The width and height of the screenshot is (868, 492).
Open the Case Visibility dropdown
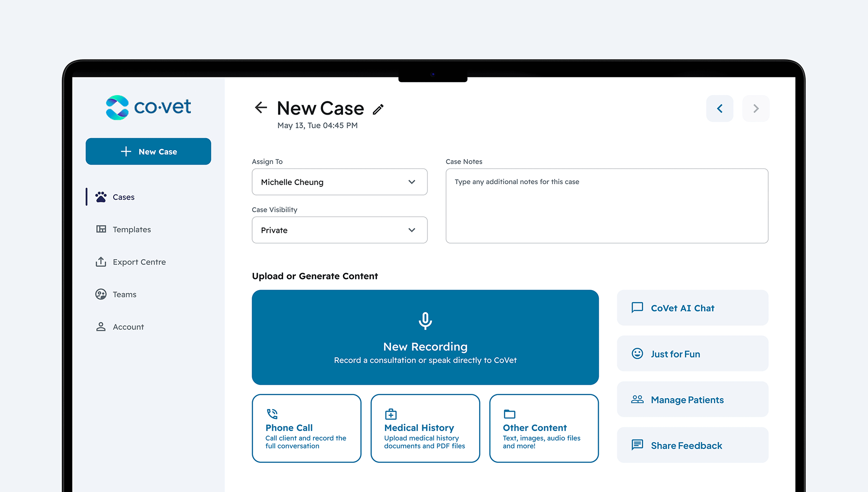[x=339, y=230]
